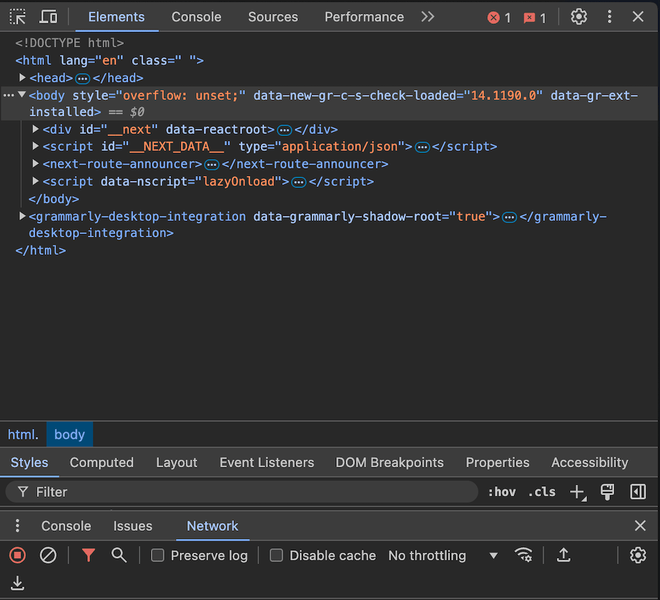Screen dimensions: 660x600
Task: Activate the inspect element picker icon
Action: pyautogui.click(x=17, y=17)
